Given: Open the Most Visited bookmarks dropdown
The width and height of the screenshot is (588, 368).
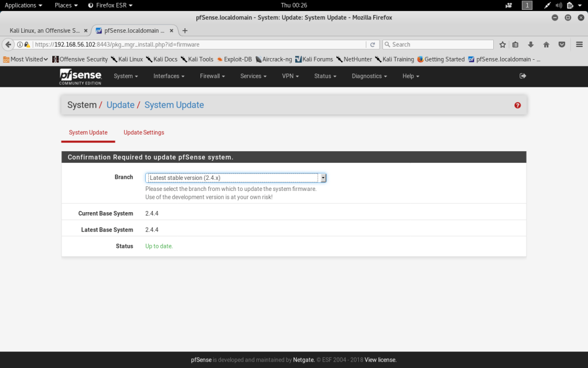Looking at the screenshot, I should [x=26, y=59].
